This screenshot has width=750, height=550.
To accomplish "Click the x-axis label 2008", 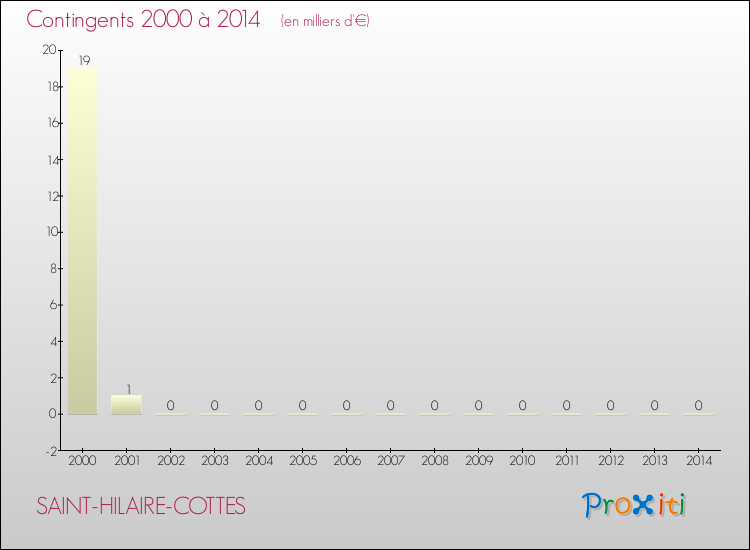I will (435, 461).
